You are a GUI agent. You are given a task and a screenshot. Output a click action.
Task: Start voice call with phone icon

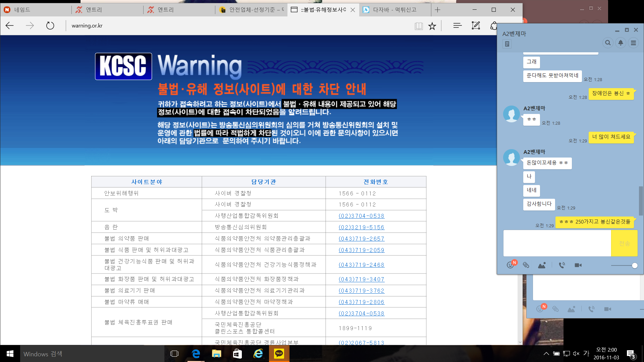pyautogui.click(x=562, y=265)
